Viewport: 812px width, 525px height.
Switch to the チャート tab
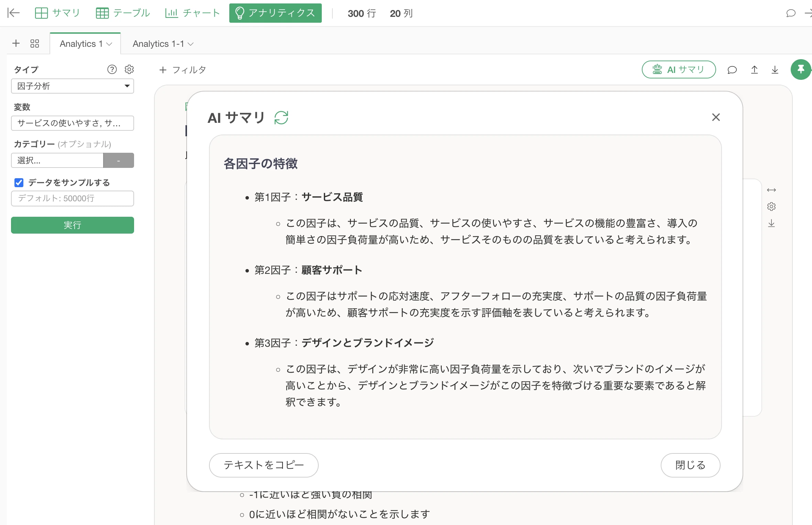click(192, 13)
